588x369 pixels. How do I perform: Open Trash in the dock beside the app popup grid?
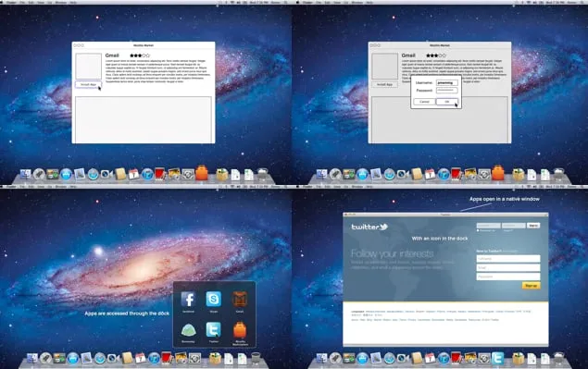click(256, 359)
